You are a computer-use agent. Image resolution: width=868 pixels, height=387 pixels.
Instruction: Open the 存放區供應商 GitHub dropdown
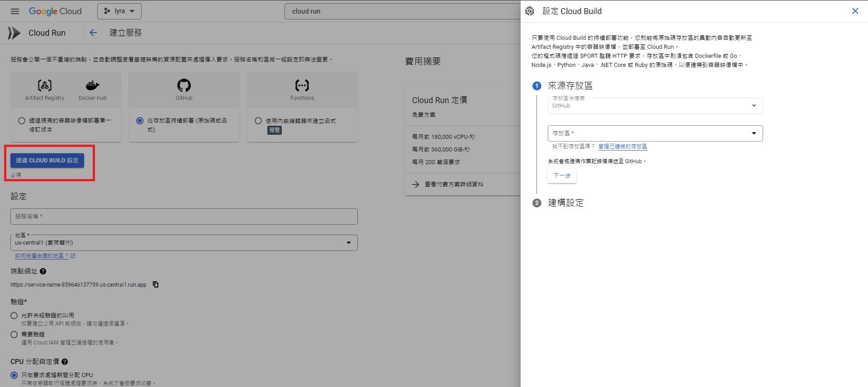[655, 106]
